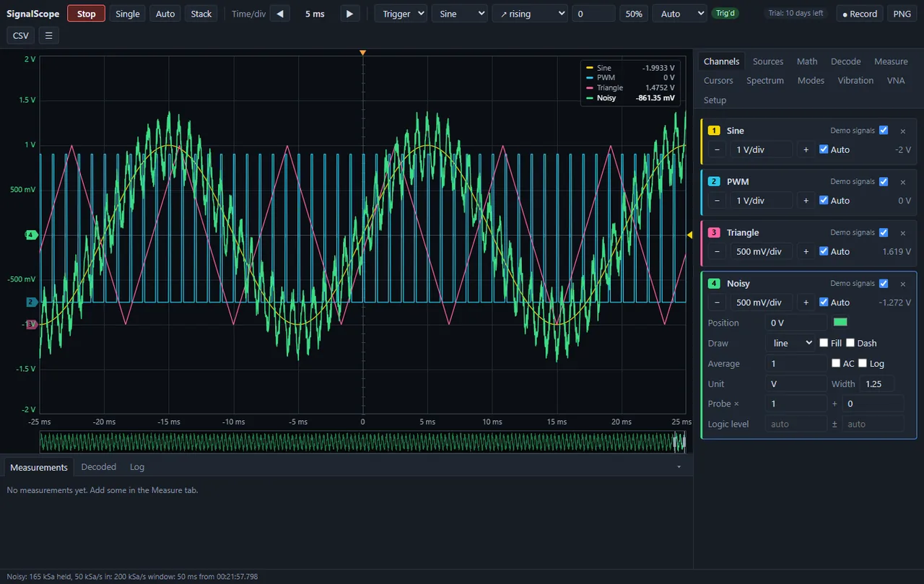Increase PWM volts per division with plus

pyautogui.click(x=806, y=201)
